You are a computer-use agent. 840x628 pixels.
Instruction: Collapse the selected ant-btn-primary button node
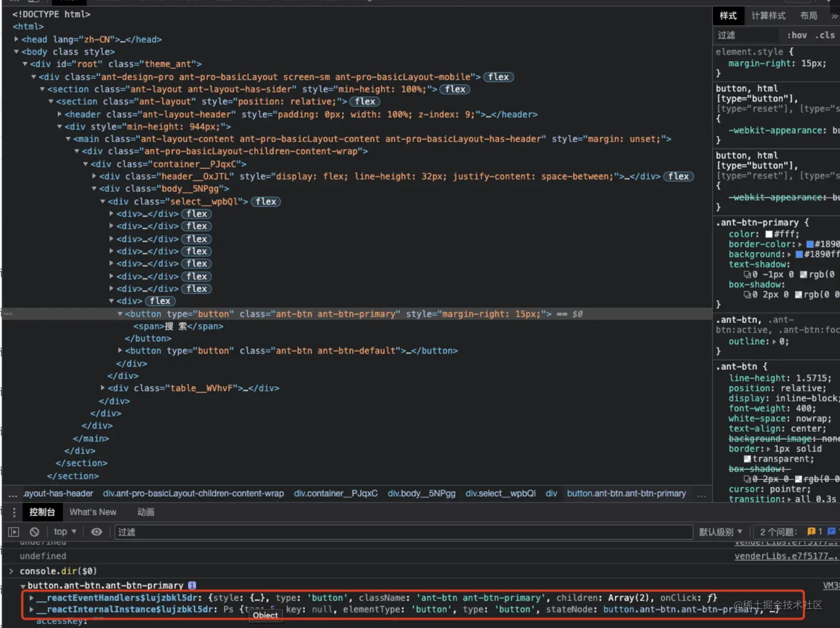coord(120,313)
